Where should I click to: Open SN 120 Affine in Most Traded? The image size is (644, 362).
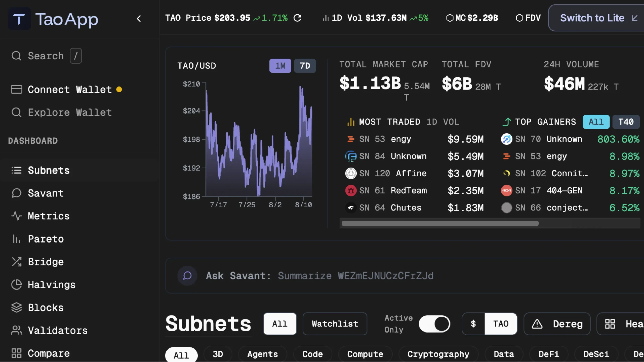coord(414,173)
